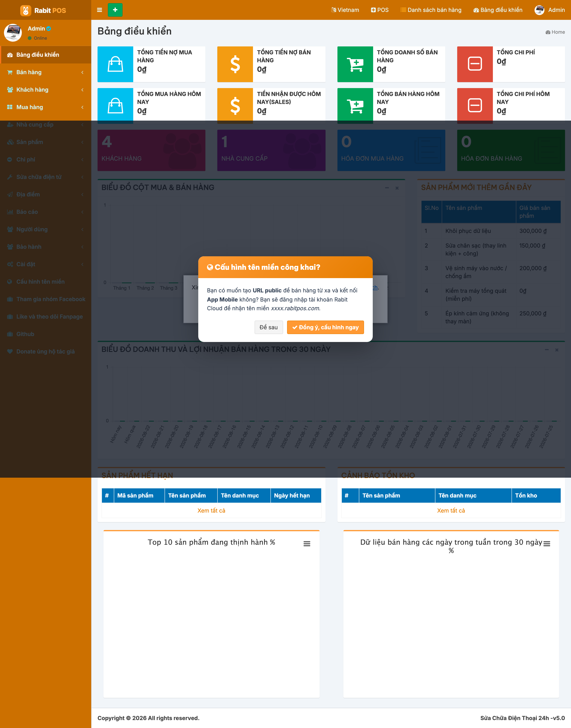The height and width of the screenshot is (728, 571).
Task: Expand the Khách hàng sidebar submenu chevron
Action: [82, 90]
